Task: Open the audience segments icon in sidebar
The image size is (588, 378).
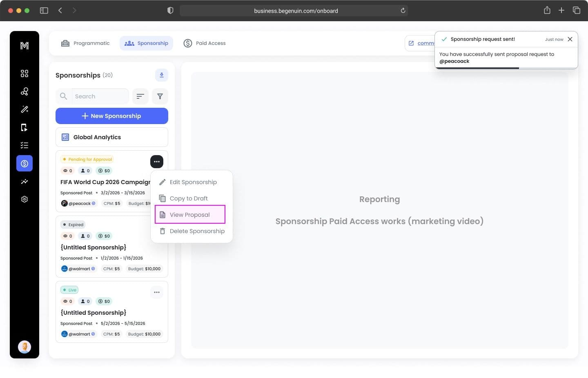Action: [24, 91]
